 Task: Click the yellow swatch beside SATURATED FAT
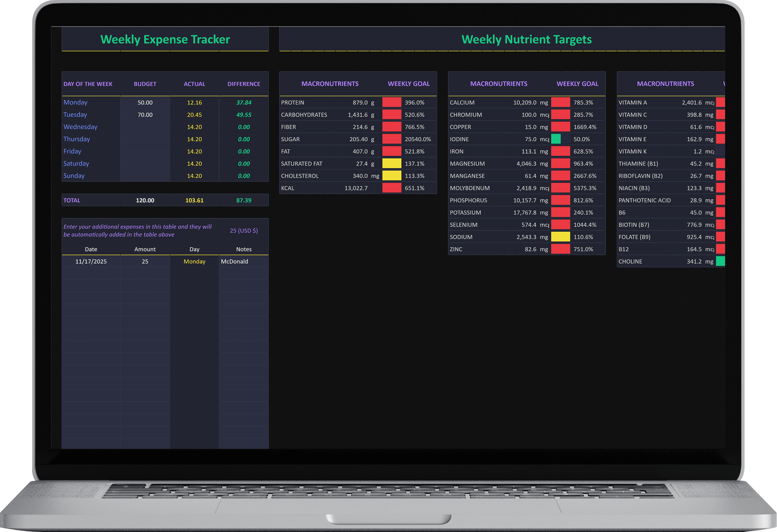point(391,164)
